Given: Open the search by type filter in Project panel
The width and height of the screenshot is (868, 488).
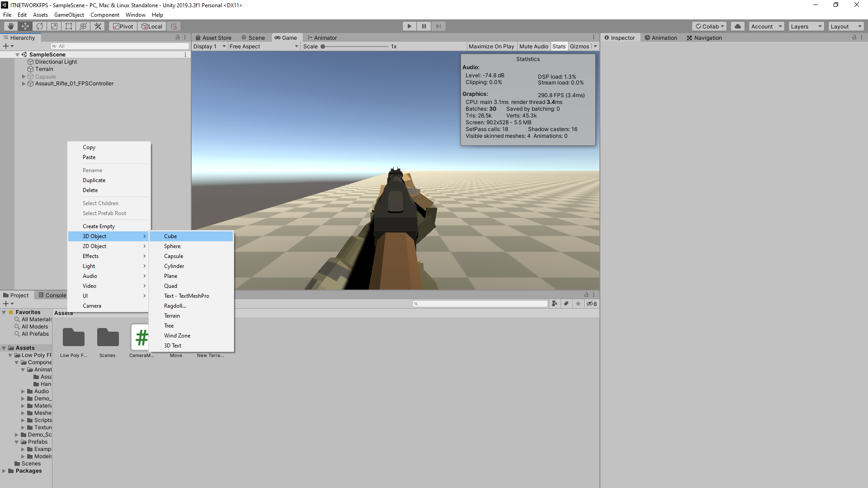Looking at the screenshot, I should tap(555, 303).
